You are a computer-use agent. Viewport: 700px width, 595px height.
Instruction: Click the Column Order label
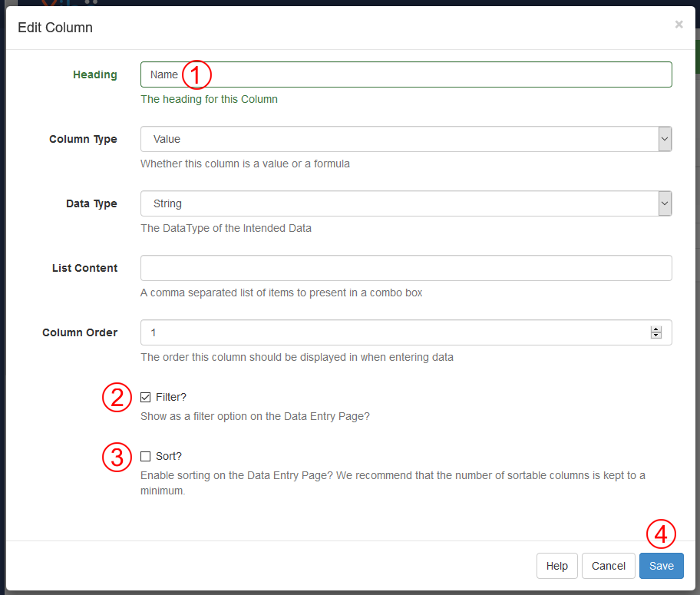[x=80, y=332]
